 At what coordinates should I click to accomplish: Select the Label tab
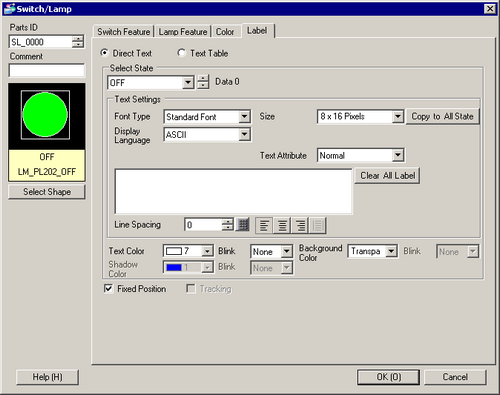click(257, 31)
